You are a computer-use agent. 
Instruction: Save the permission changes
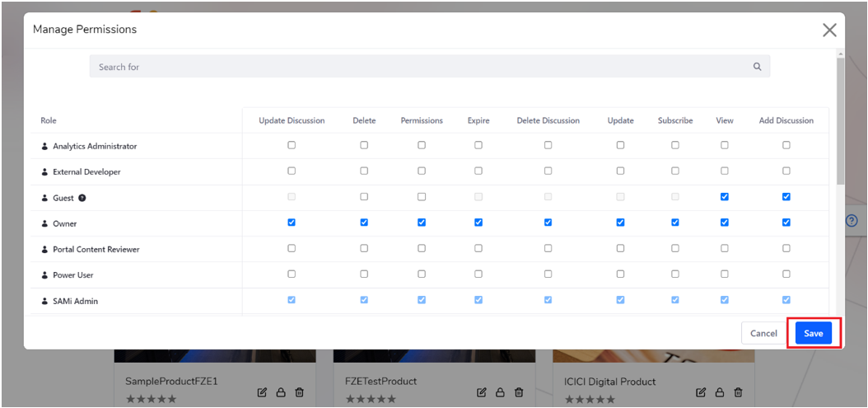pyautogui.click(x=813, y=333)
